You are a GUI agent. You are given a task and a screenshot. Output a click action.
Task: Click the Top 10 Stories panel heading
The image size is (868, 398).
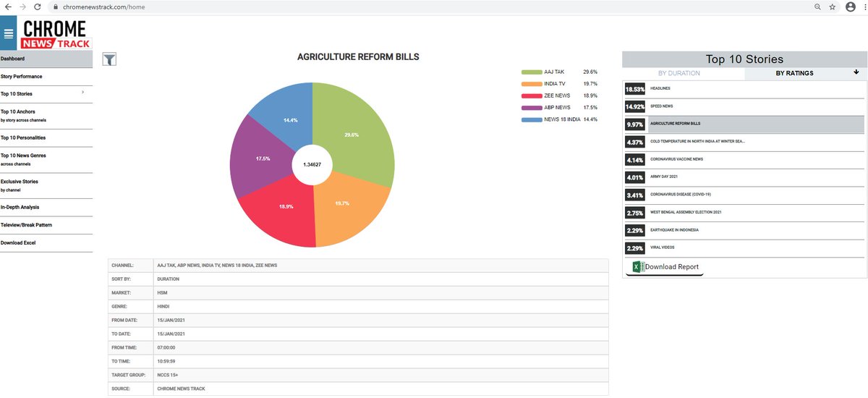(x=744, y=59)
